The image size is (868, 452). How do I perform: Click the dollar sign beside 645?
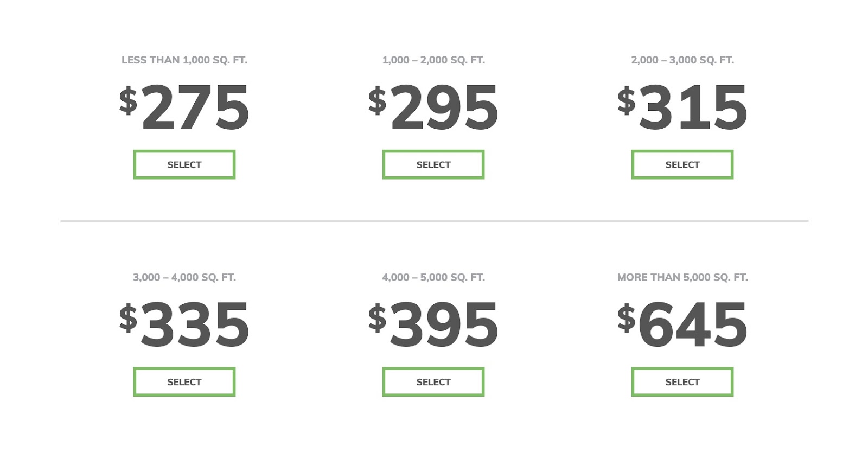(626, 318)
